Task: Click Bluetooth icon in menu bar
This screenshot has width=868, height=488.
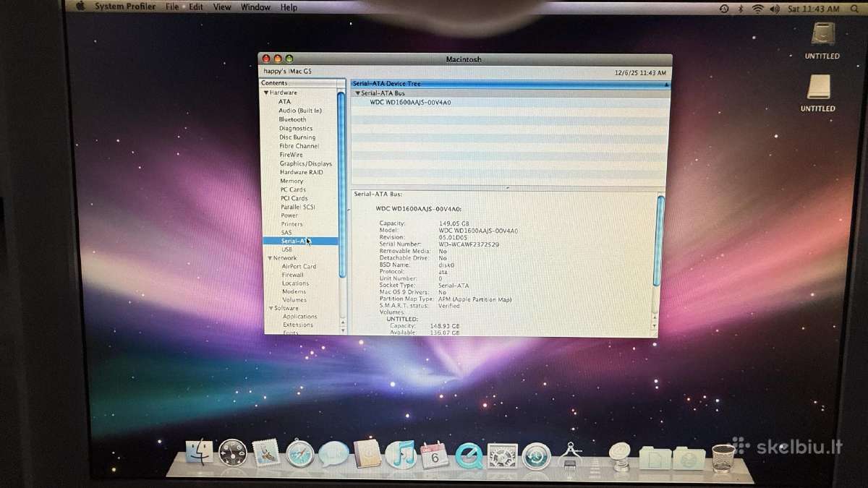Action: pos(742,8)
